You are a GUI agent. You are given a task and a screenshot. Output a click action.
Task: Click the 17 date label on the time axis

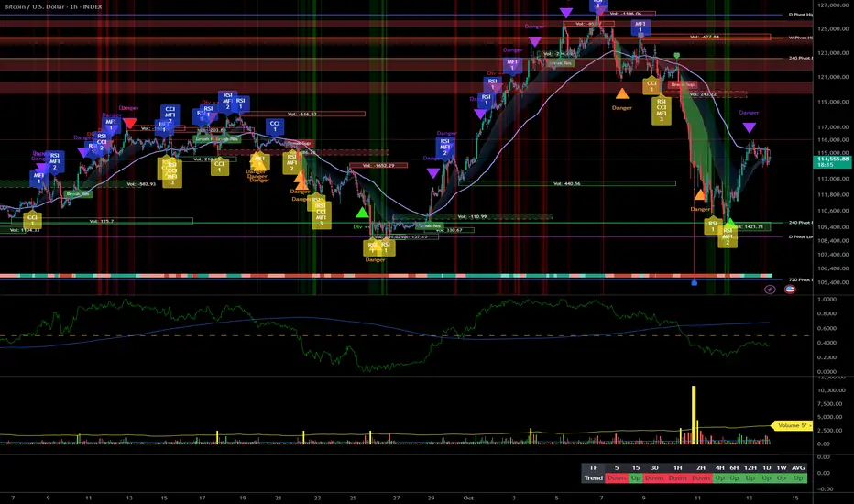pos(203,498)
